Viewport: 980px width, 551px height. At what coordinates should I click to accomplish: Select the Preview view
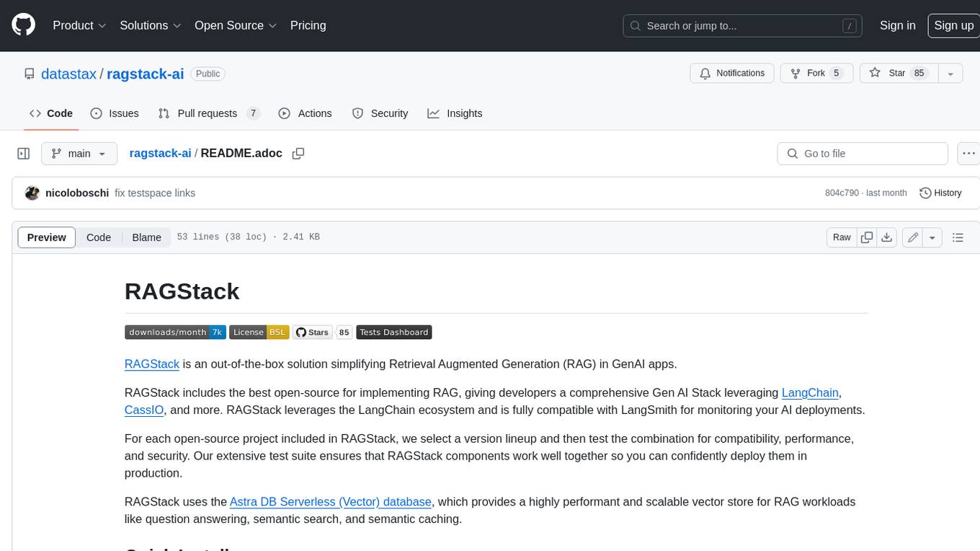tap(47, 237)
